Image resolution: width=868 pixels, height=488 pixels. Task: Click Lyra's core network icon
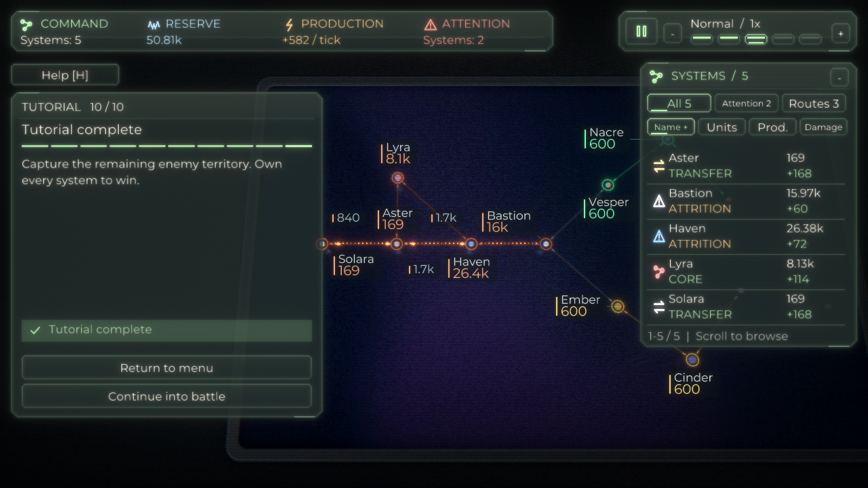point(658,272)
